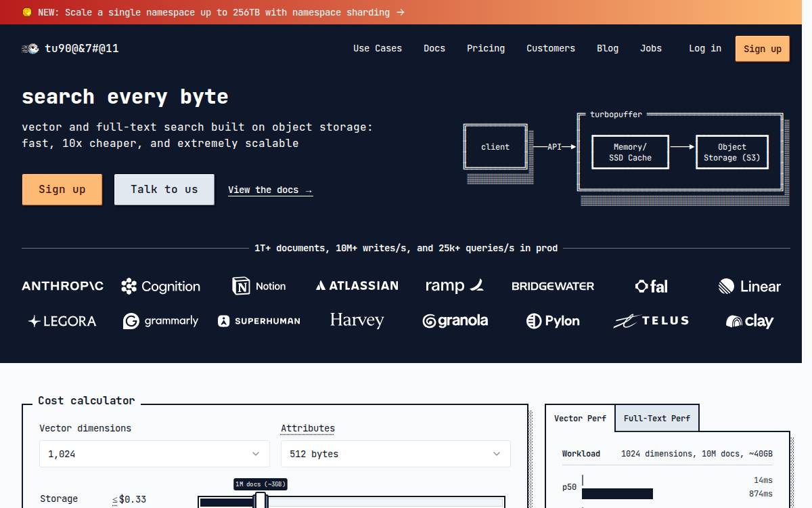Click the ramp customer logo
This screenshot has width=812, height=508.
tap(455, 286)
